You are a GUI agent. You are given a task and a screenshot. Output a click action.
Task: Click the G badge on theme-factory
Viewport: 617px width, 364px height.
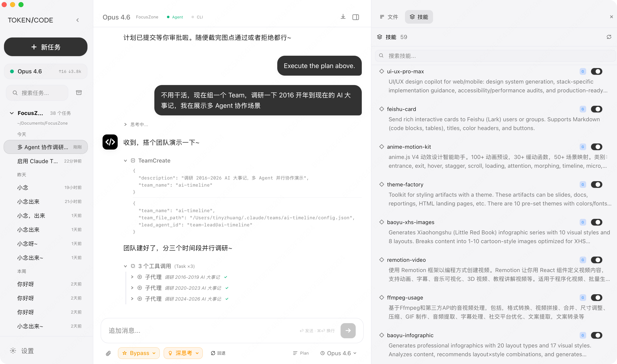(x=583, y=185)
